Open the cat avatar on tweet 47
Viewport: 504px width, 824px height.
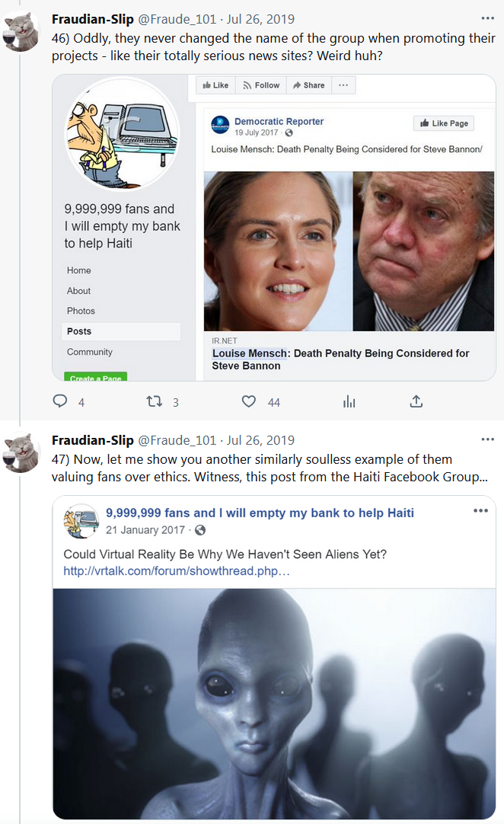point(22,452)
